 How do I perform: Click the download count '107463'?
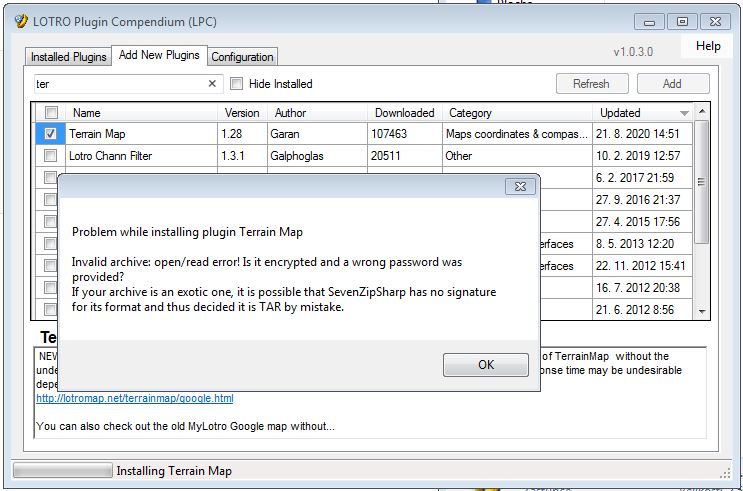click(x=389, y=134)
